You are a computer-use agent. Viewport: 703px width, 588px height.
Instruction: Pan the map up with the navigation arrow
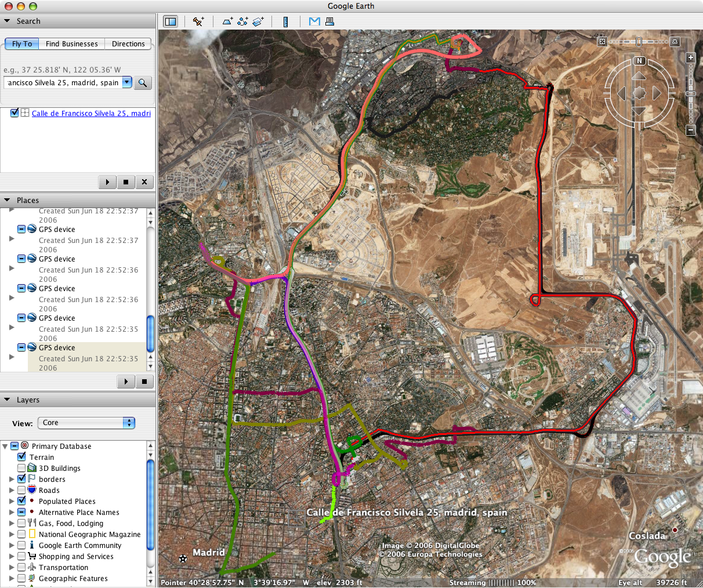[639, 76]
